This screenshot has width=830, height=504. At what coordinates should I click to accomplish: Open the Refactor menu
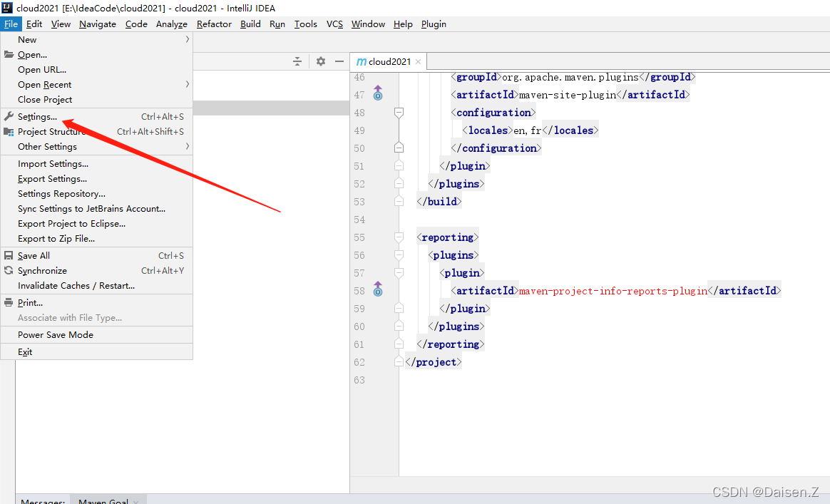click(214, 24)
